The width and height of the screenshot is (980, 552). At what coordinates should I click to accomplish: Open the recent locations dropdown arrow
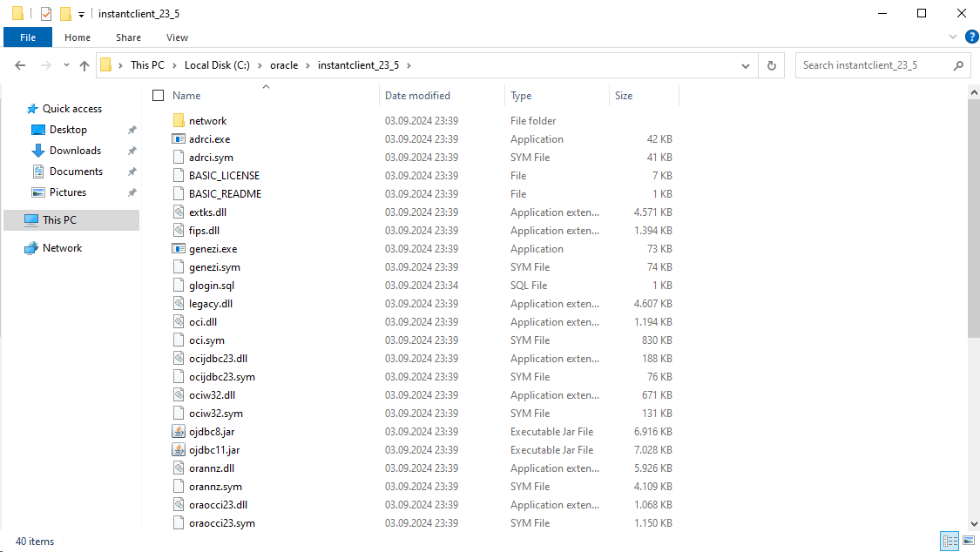65,65
